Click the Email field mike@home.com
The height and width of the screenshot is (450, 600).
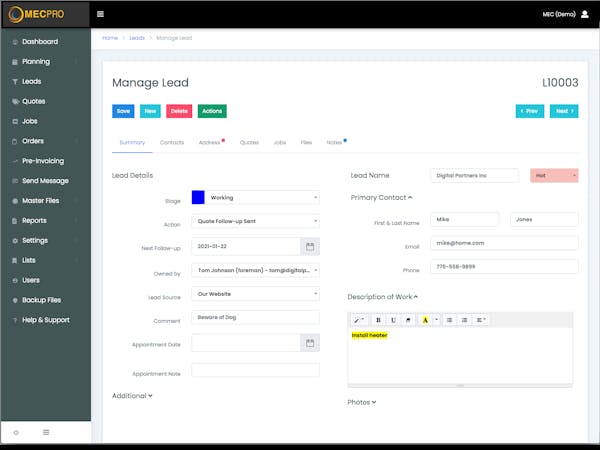504,243
